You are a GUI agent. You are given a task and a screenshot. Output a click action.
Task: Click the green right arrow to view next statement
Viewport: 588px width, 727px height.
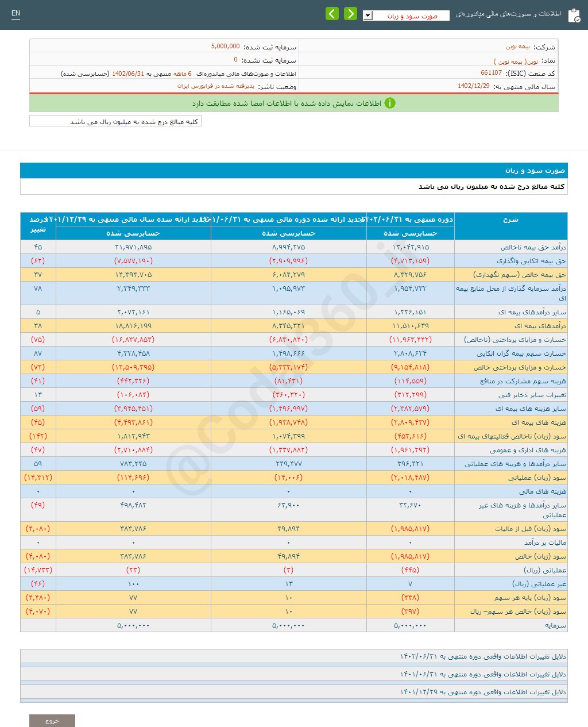(350, 12)
